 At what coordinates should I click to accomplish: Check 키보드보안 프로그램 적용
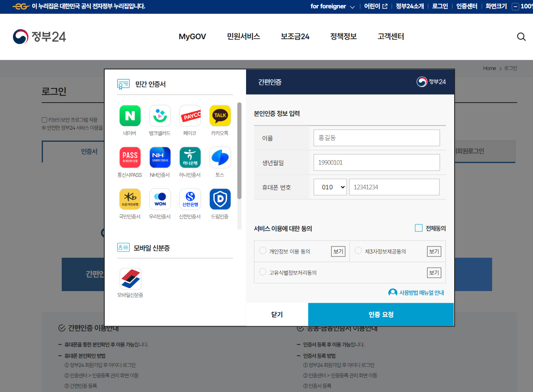point(44,120)
